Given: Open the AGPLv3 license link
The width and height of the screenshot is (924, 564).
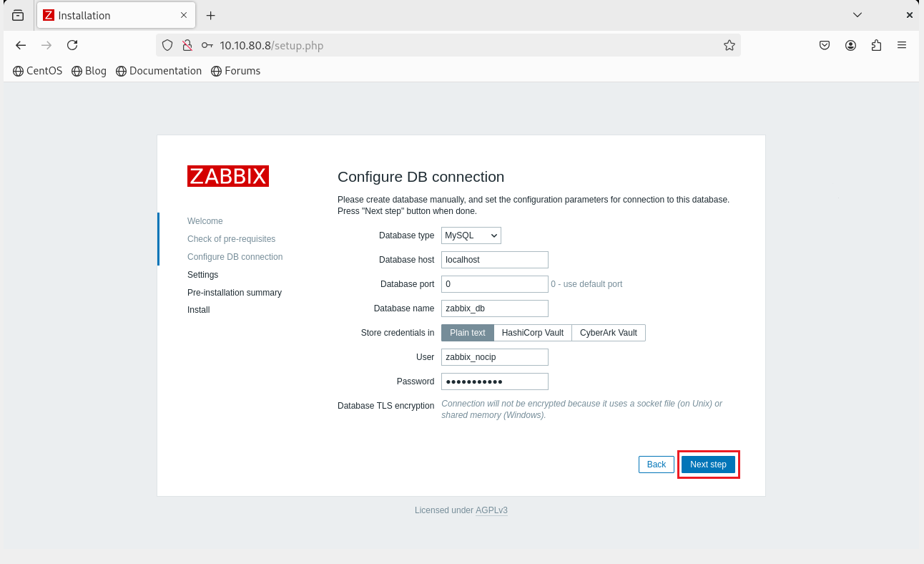Looking at the screenshot, I should (x=491, y=510).
